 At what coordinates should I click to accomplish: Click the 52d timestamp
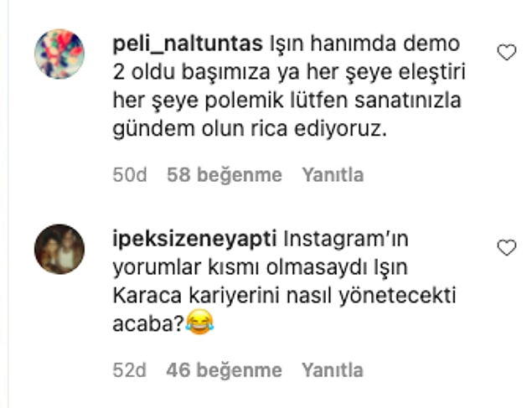coord(130,370)
